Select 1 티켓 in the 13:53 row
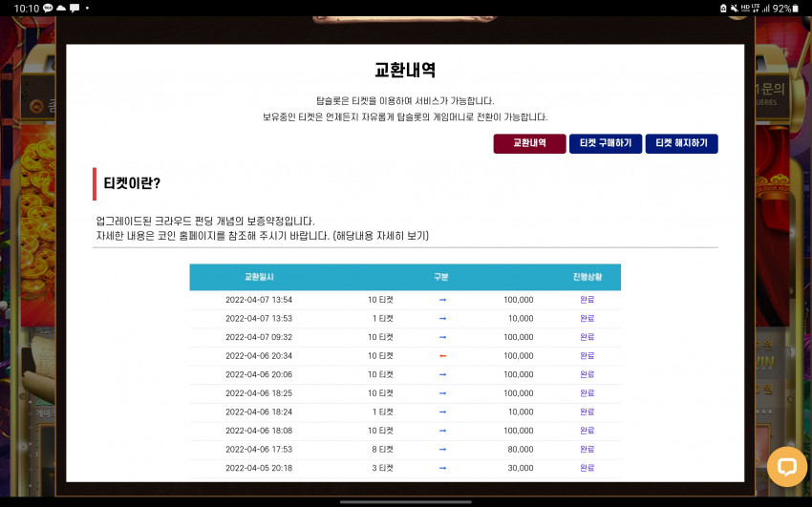This screenshot has width=812, height=507. click(383, 318)
